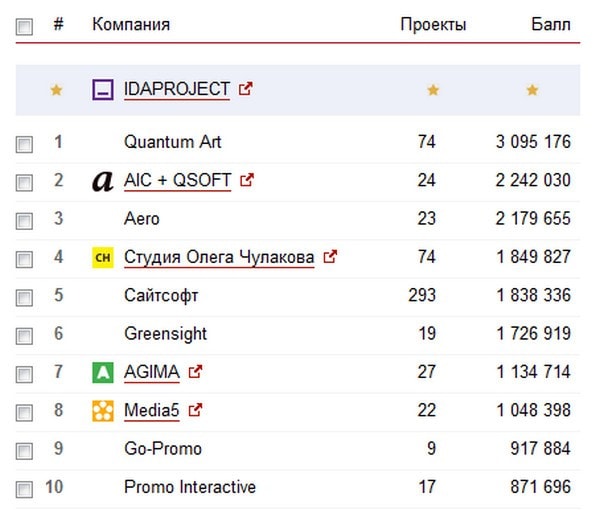Click the purple IDAPROJECT logo icon
This screenshot has height=510, width=600.
[102, 90]
